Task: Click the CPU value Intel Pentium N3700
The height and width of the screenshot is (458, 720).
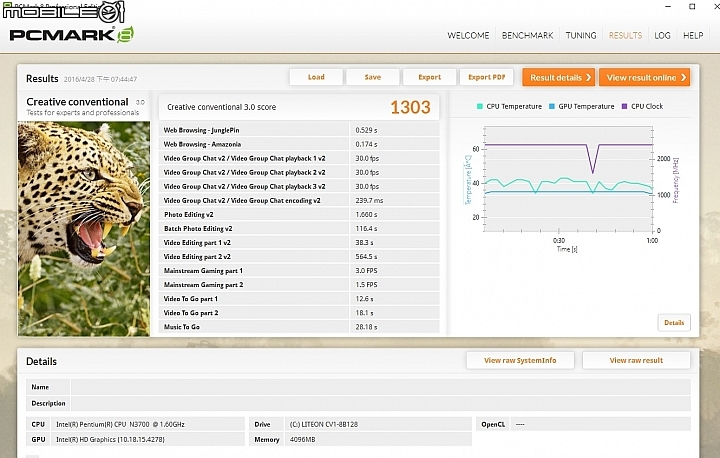Action: (x=120, y=424)
